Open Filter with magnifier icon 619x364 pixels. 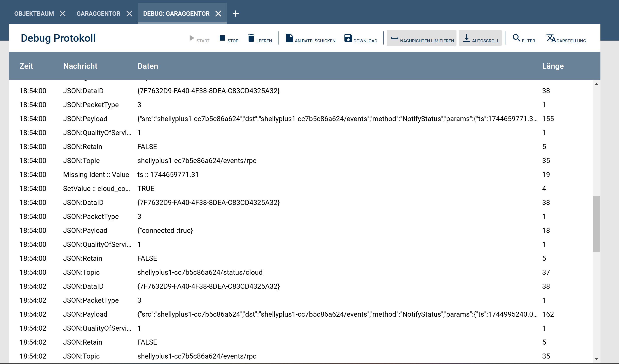click(516, 38)
